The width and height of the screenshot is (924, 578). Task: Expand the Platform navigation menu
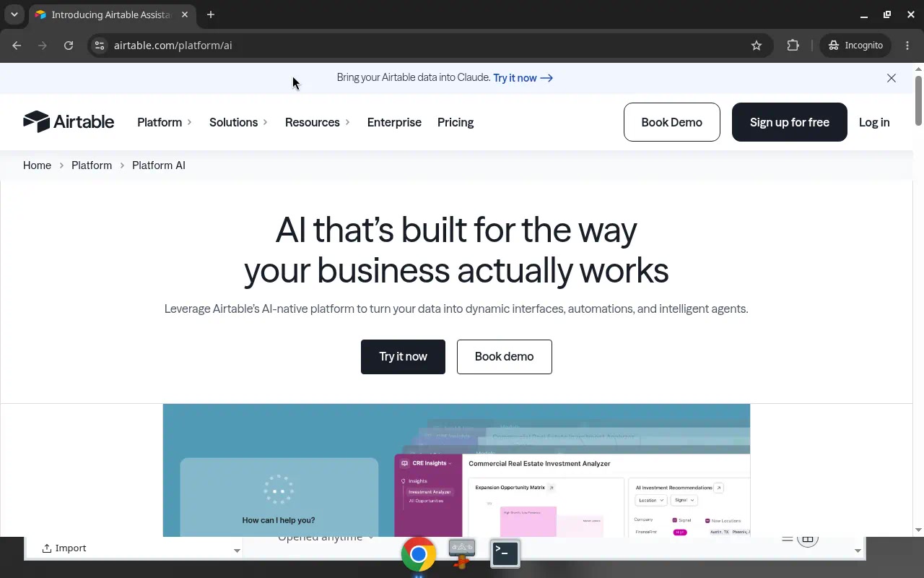click(x=165, y=122)
